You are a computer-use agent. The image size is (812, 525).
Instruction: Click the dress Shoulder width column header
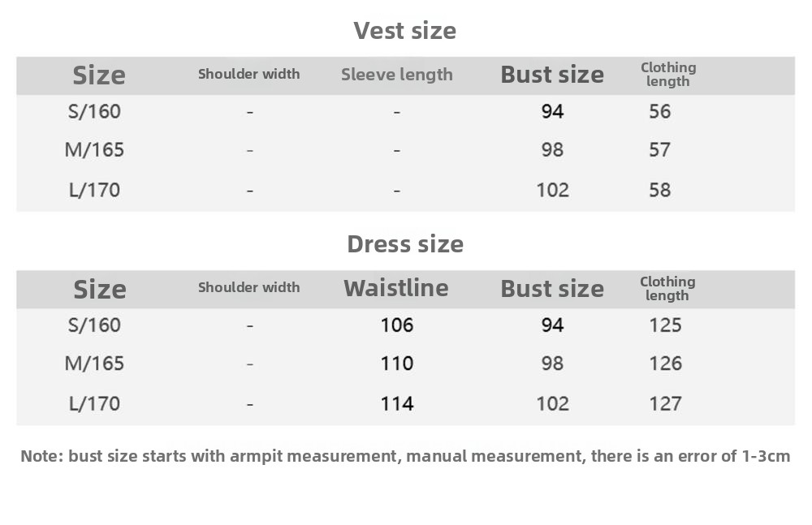[248, 288]
